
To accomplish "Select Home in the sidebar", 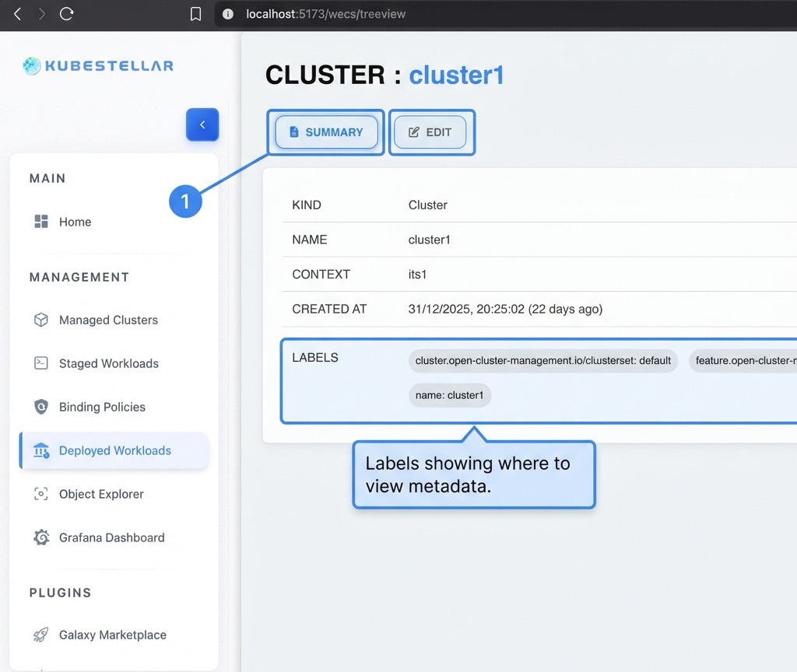I will click(75, 222).
